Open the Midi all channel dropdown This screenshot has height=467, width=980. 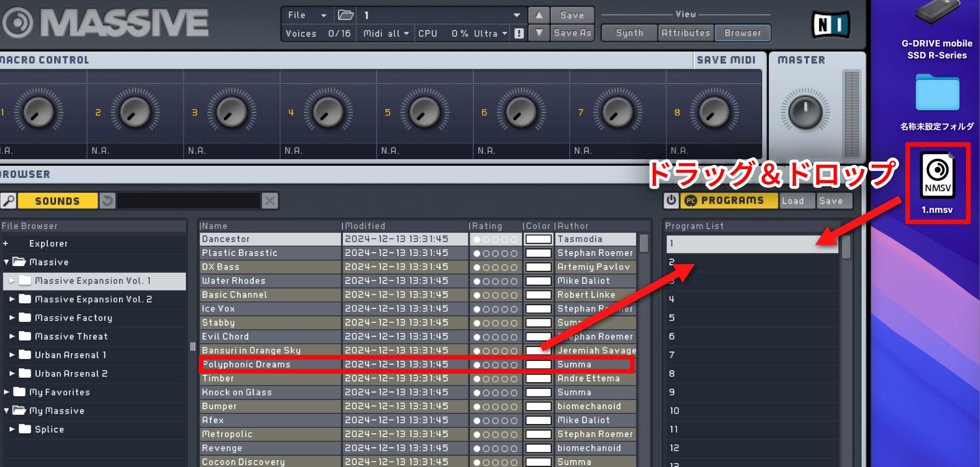(385, 33)
